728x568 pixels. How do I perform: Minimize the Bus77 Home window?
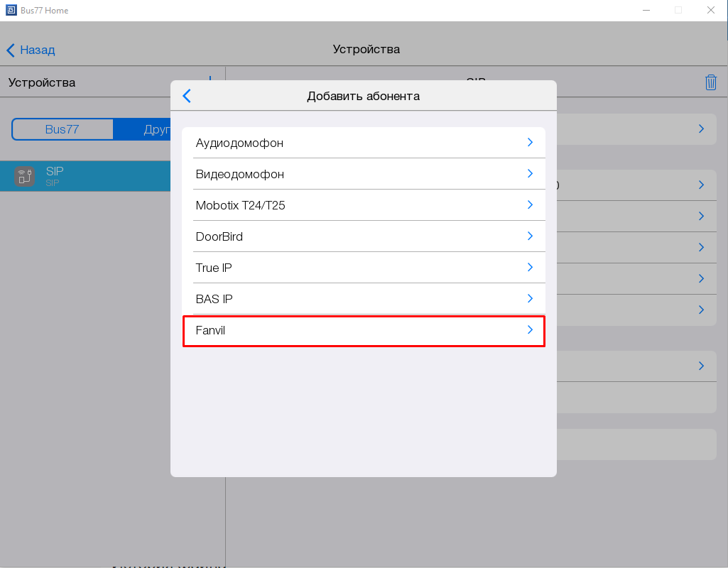[x=646, y=11]
